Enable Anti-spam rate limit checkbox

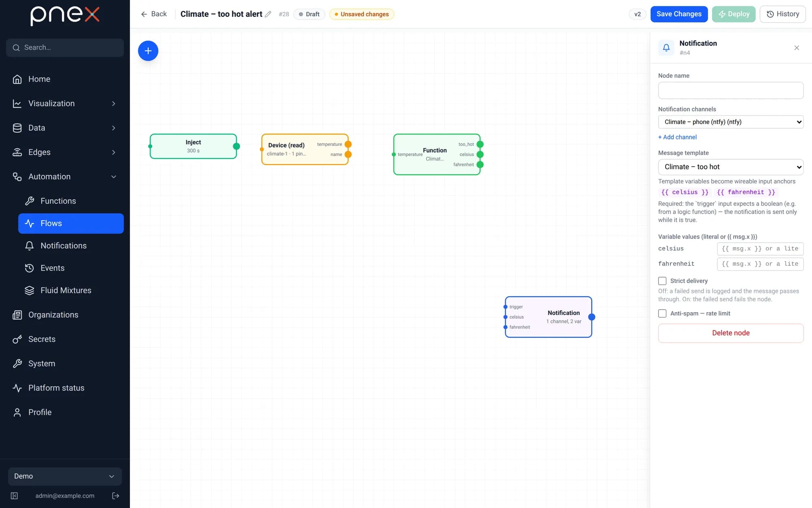662,313
